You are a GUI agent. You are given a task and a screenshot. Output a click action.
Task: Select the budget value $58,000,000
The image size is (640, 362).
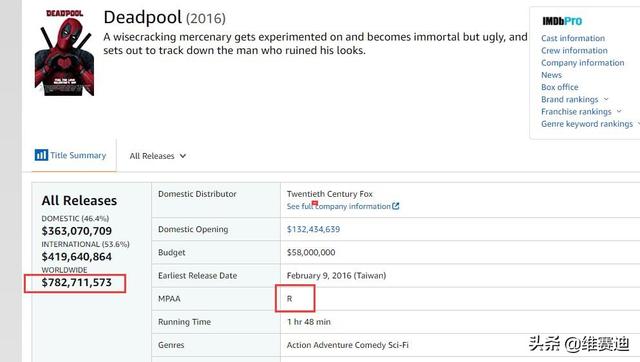pyautogui.click(x=311, y=253)
